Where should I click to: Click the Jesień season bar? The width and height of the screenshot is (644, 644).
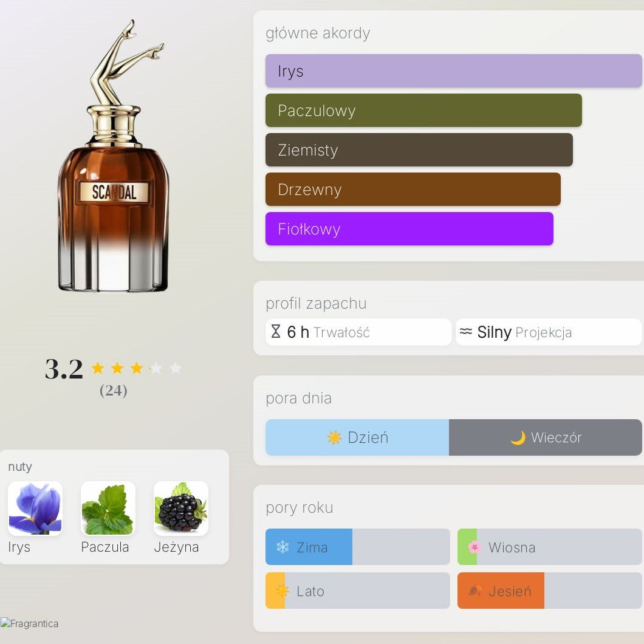550,591
